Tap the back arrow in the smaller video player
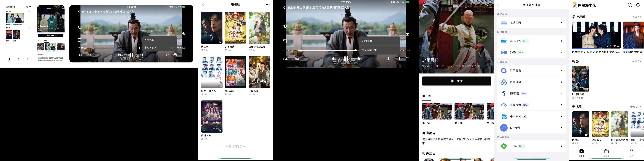The image size is (644, 161). [79, 12]
